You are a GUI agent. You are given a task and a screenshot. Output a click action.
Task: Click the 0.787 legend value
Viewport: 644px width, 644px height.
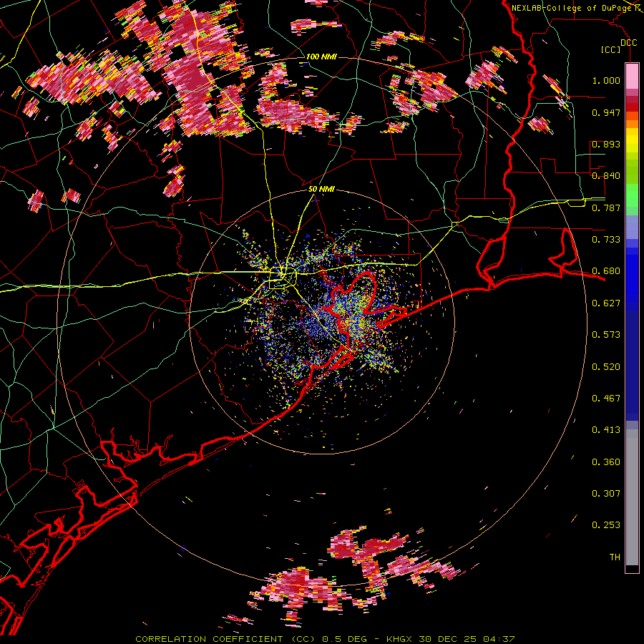pos(606,208)
